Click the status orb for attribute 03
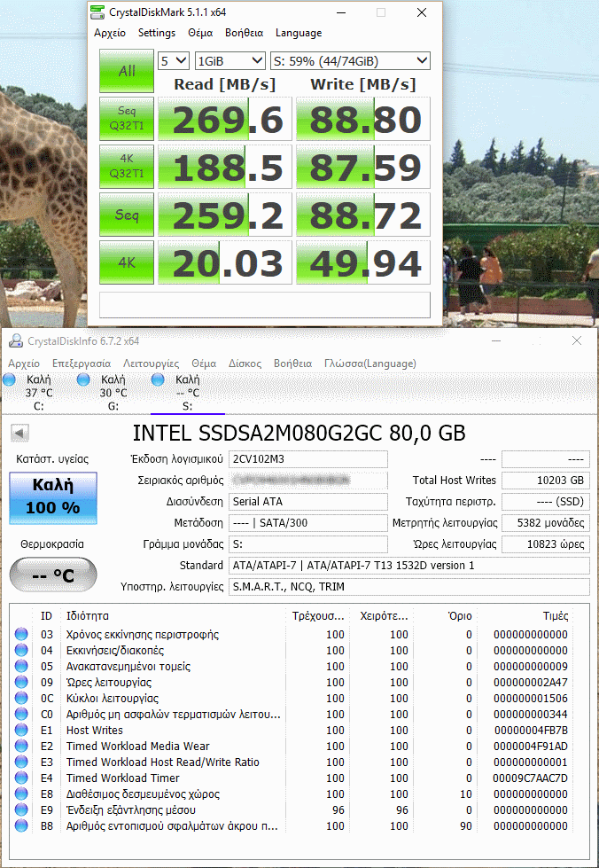 [21, 635]
